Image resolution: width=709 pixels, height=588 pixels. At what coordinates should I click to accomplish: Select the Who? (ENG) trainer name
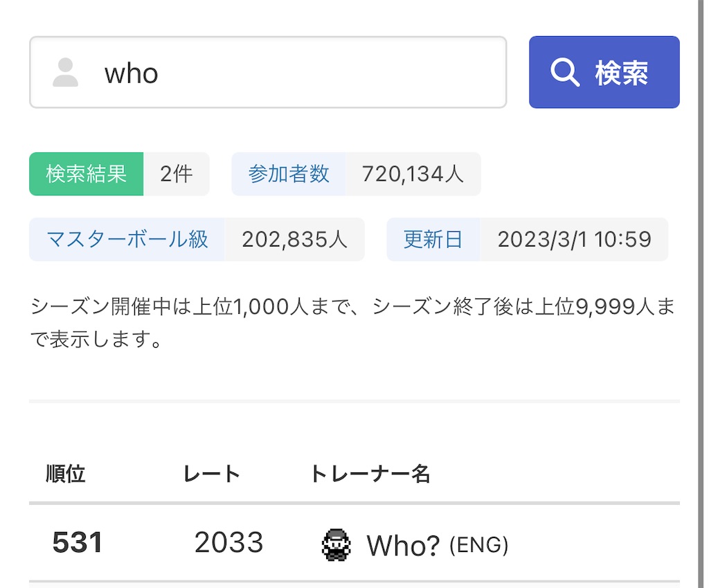pyautogui.click(x=438, y=545)
